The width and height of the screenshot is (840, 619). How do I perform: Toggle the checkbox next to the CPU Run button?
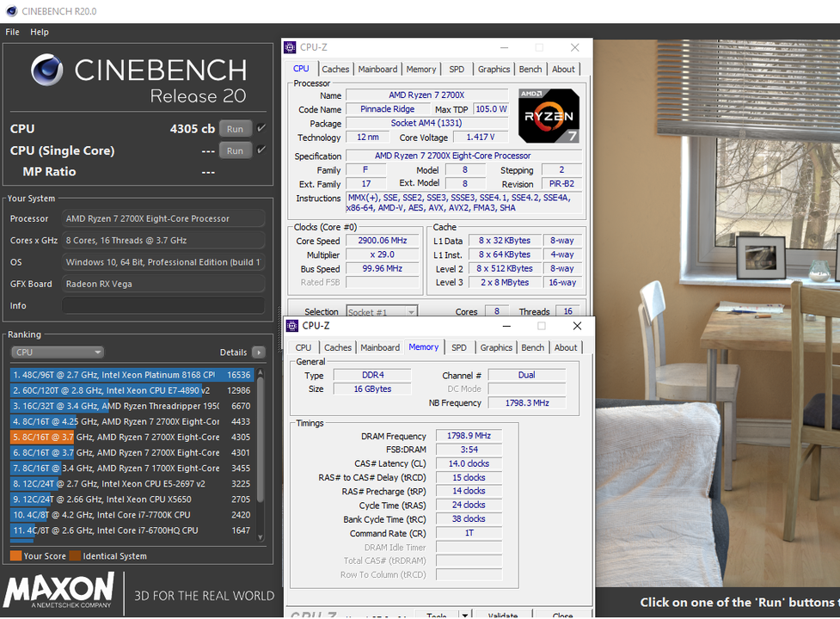[261, 128]
